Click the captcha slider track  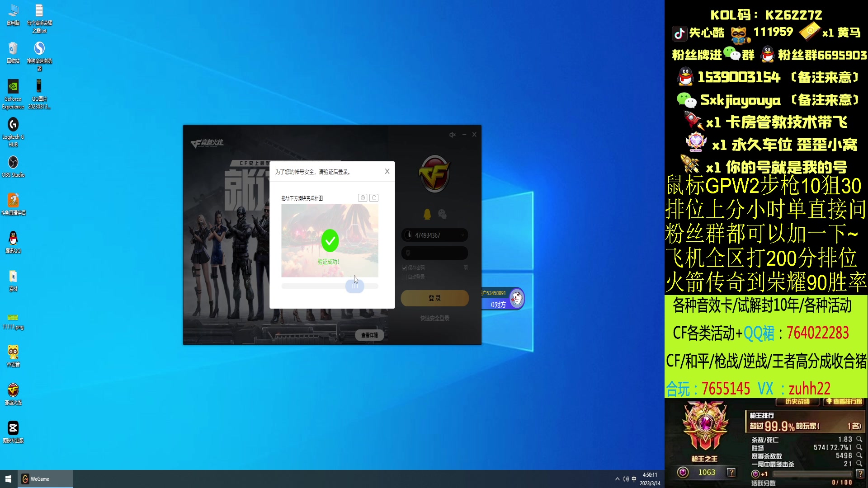tap(330, 286)
